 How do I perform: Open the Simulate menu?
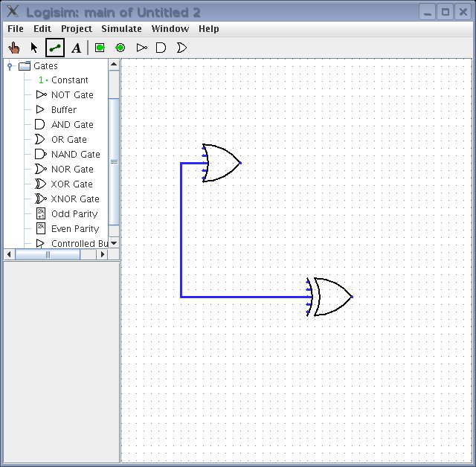(121, 29)
